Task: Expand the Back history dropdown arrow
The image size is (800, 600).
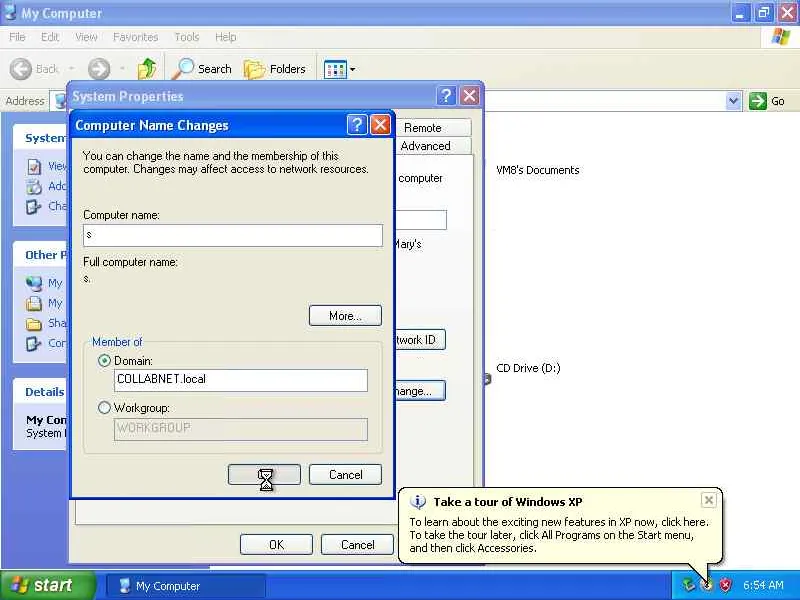Action: [71, 69]
